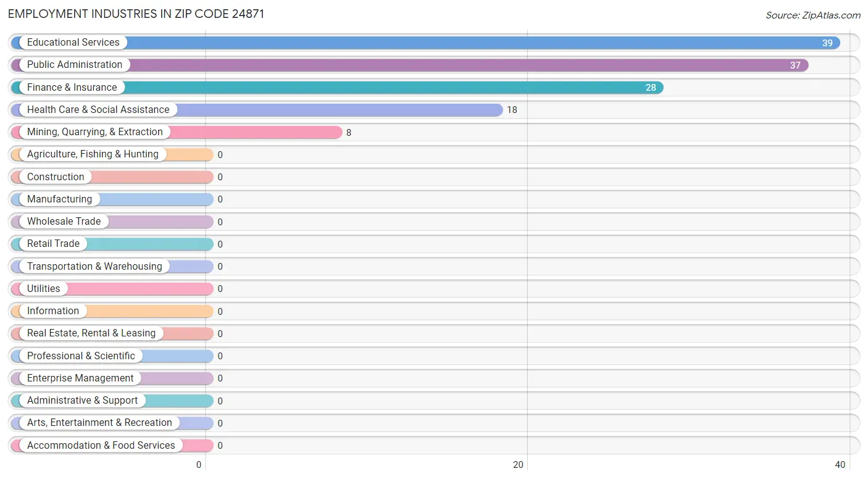The width and height of the screenshot is (868, 479).
Task: Click the Professional & Scientific label
Action: click(81, 356)
